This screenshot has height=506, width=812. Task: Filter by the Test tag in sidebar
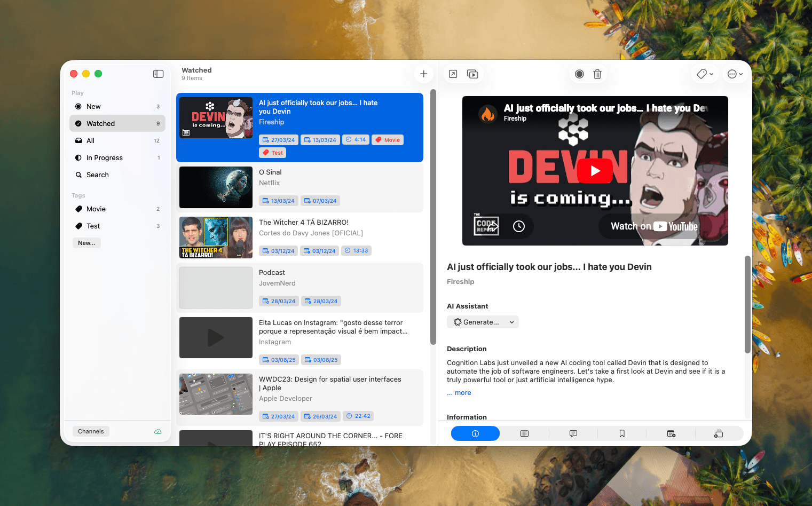click(117, 226)
